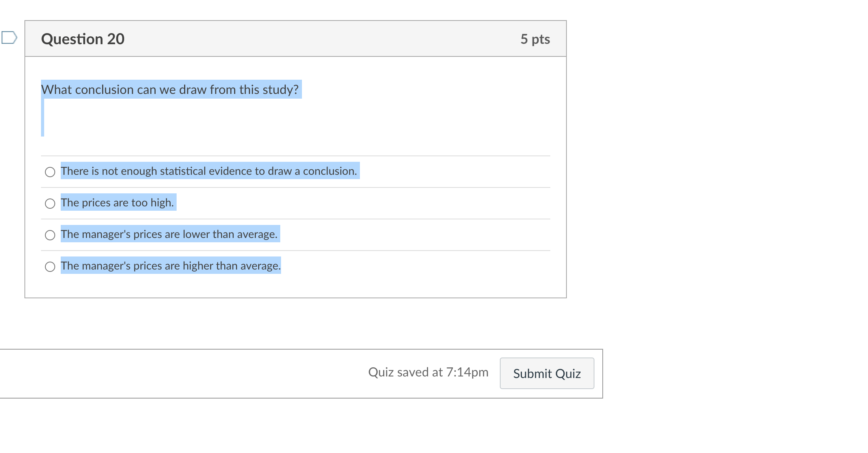This screenshot has width=868, height=453.
Task: Click the pin marker beside the question panel
Action: coord(9,37)
